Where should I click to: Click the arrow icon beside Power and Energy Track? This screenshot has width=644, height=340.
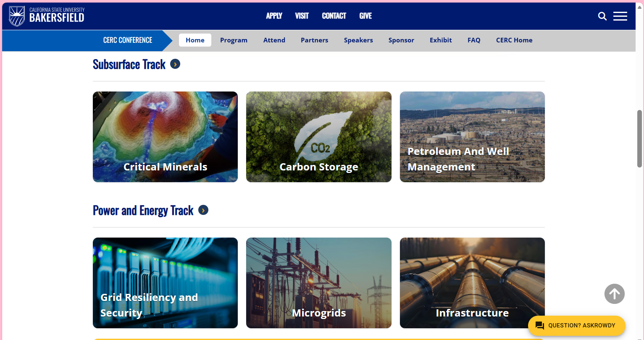(203, 210)
